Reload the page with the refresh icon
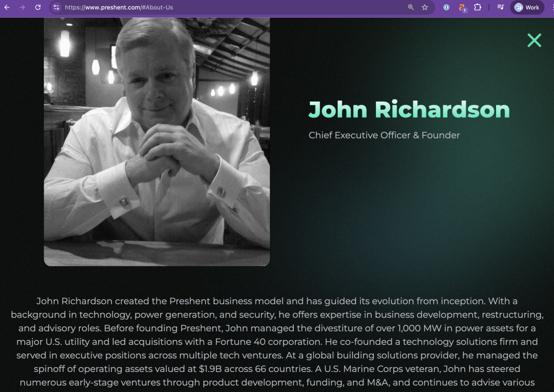The image size is (554, 392). (38, 8)
